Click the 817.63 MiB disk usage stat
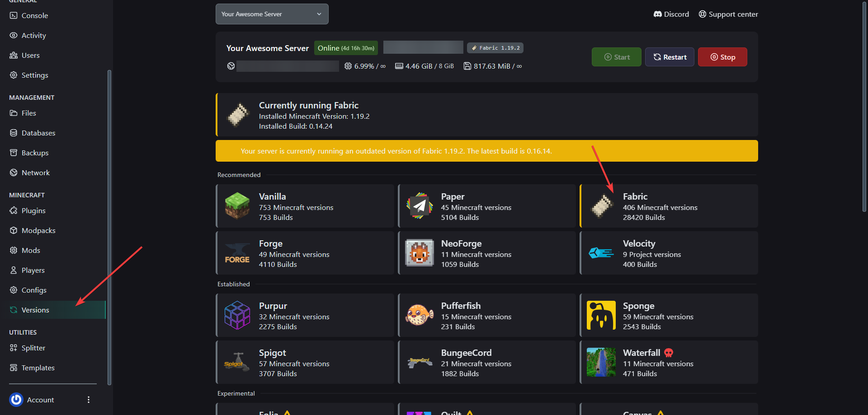The width and height of the screenshot is (868, 415). pos(493,66)
